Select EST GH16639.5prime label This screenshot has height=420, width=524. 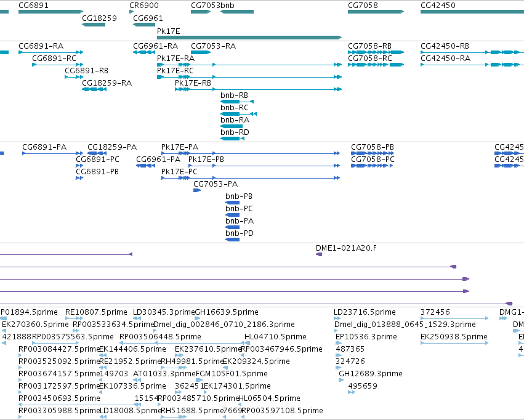click(227, 312)
